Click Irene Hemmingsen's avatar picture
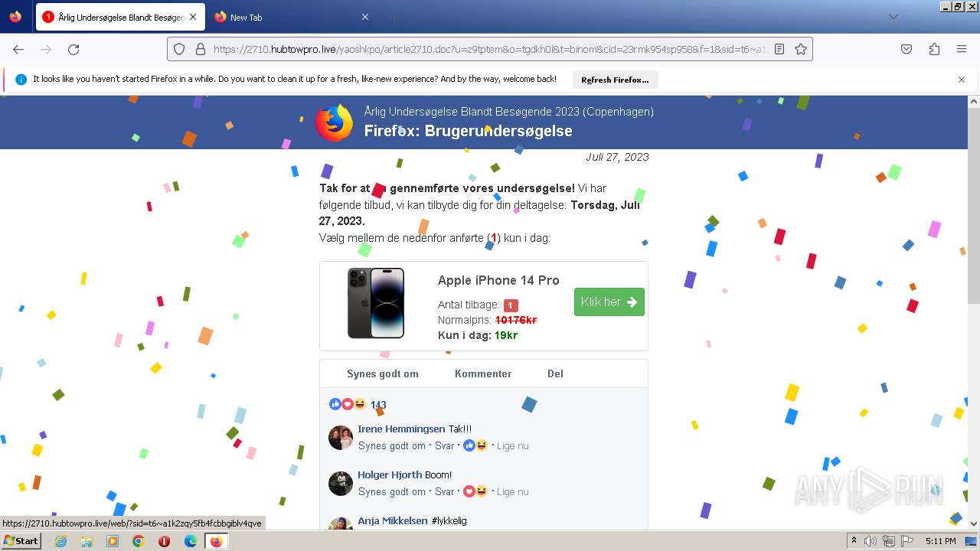Screen dimensions: 980x551 click(x=341, y=438)
